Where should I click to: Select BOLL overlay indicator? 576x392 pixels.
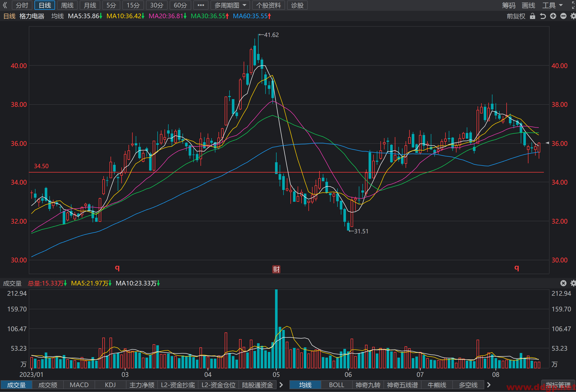click(x=337, y=385)
